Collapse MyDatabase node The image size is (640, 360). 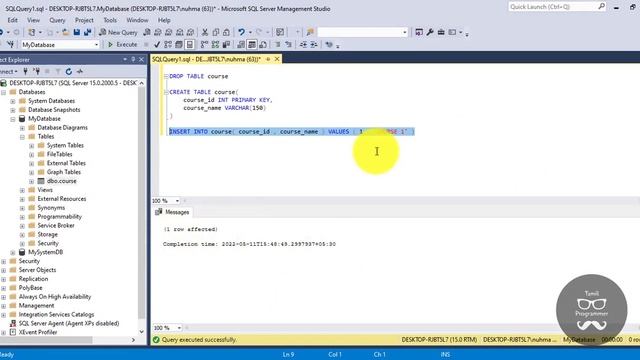tap(13, 119)
